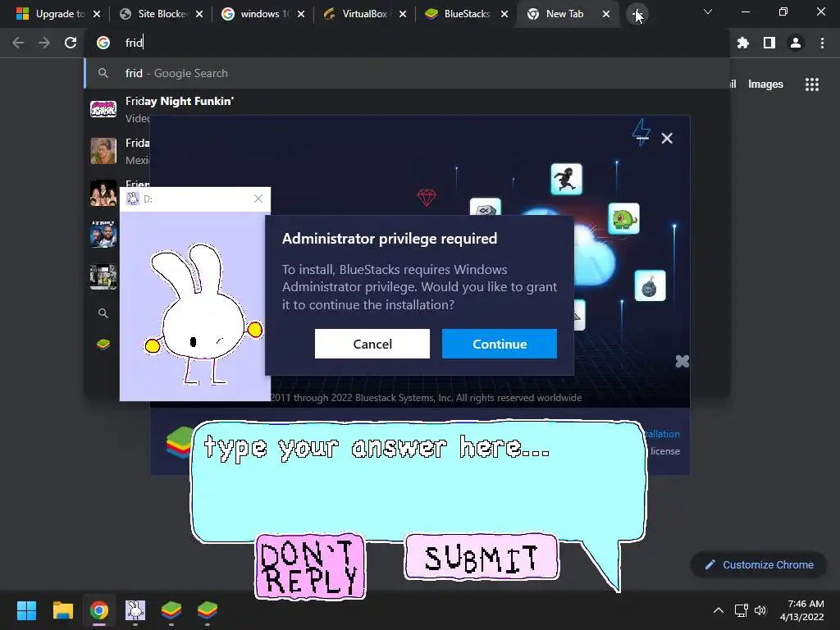Open the Chrome three-dot menu
This screenshot has width=840, height=630.
[x=822, y=43]
